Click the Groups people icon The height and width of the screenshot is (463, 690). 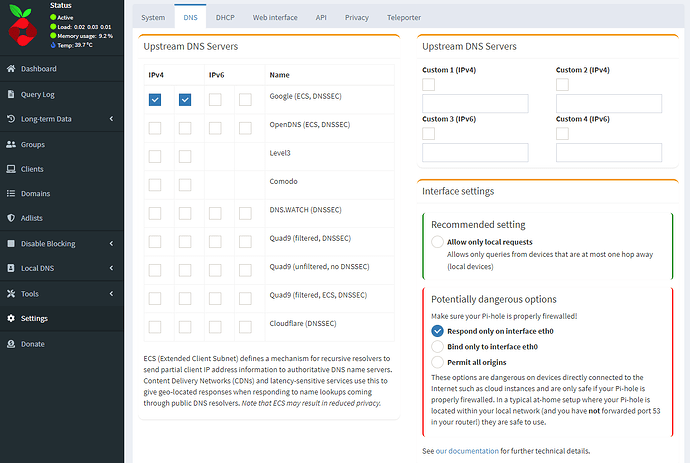[x=11, y=144]
